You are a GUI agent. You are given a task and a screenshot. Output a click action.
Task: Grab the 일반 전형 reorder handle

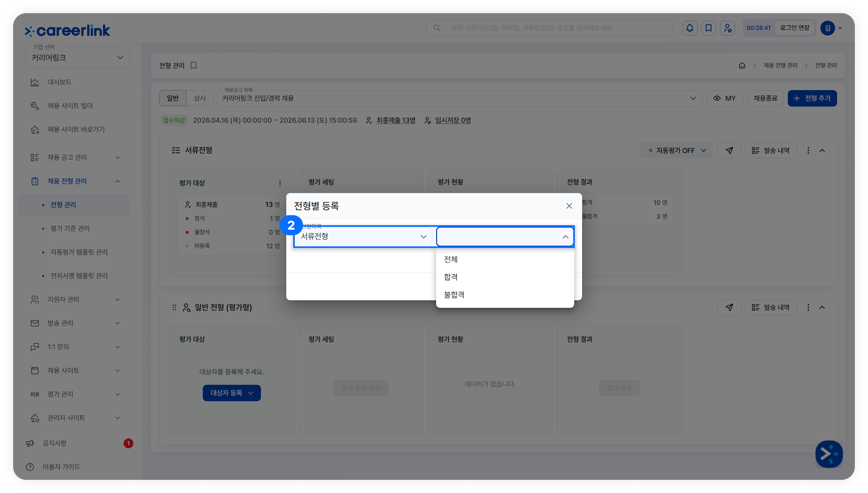[174, 307]
